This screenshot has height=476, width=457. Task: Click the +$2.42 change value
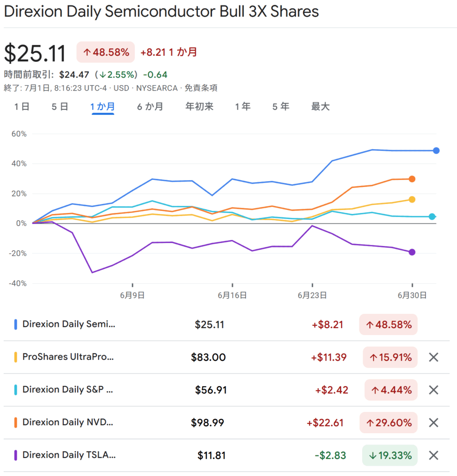point(331,390)
